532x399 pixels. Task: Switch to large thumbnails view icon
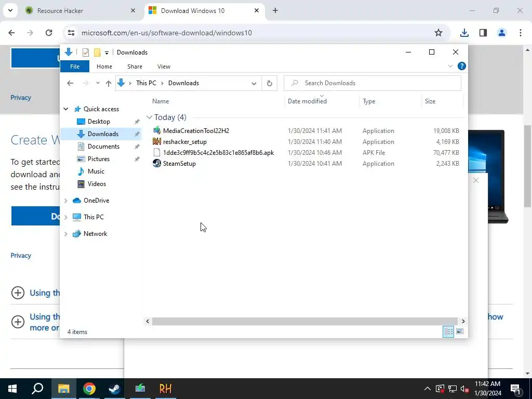pos(460,331)
